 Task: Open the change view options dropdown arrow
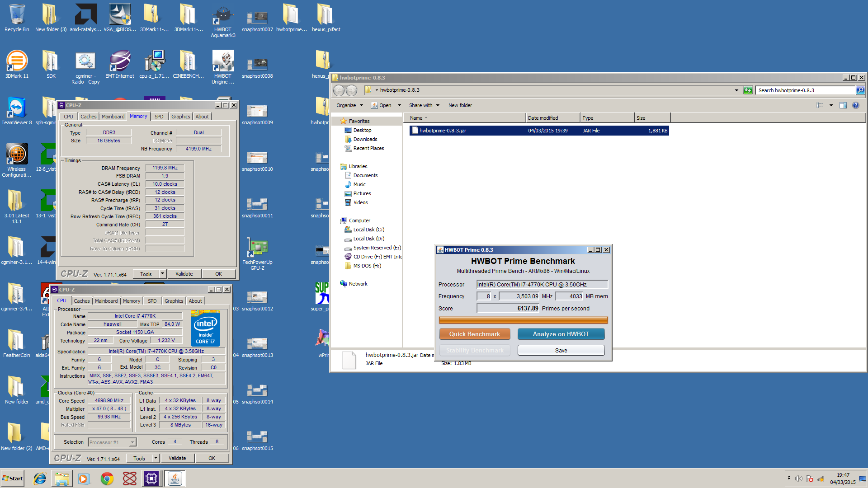tap(831, 105)
